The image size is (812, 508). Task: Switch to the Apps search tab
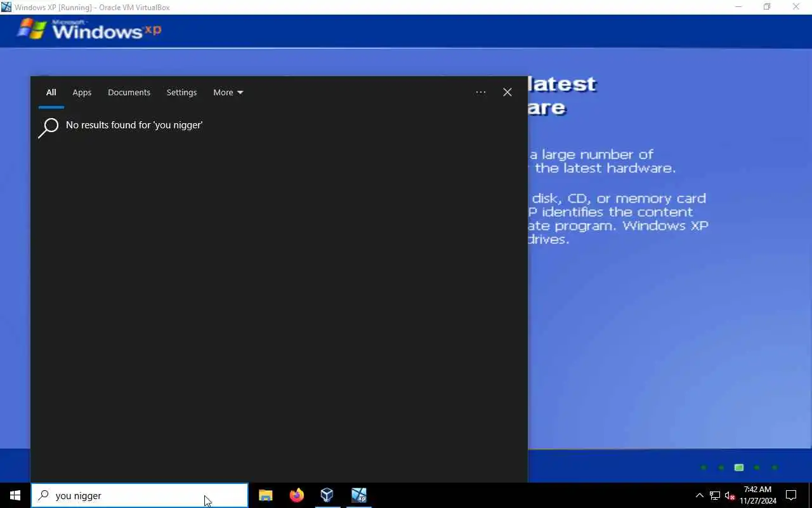(82, 92)
